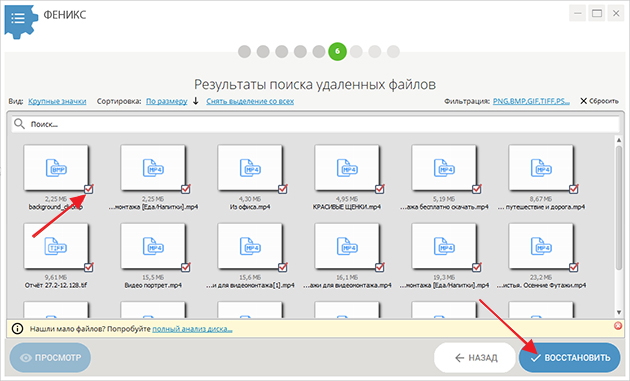This screenshot has height=381, width=630.
Task: Maximize the ФЕНИКС window
Action: (597, 14)
